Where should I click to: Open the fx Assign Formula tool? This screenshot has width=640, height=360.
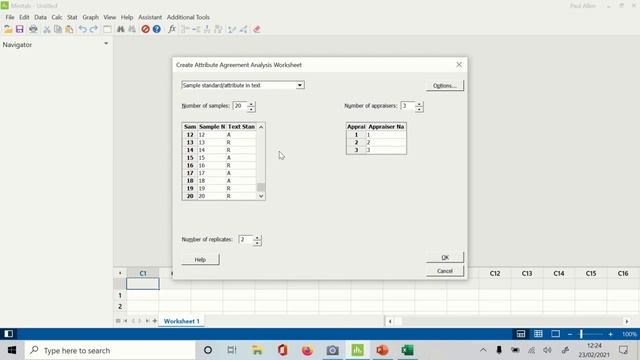172,29
